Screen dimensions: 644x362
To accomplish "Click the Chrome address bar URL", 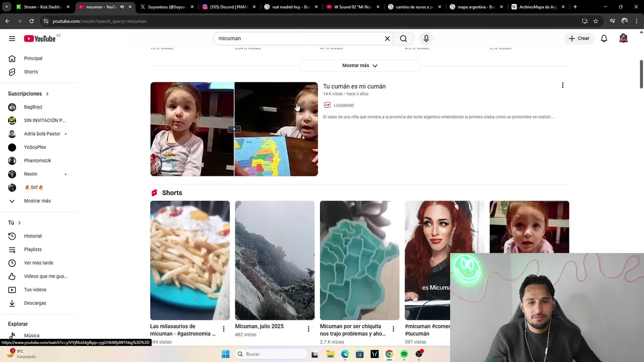I will 100,21.
